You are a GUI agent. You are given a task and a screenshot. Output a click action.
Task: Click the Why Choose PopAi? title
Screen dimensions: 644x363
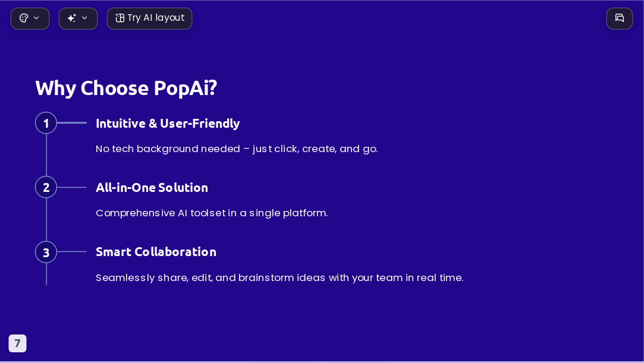pyautogui.click(x=126, y=88)
